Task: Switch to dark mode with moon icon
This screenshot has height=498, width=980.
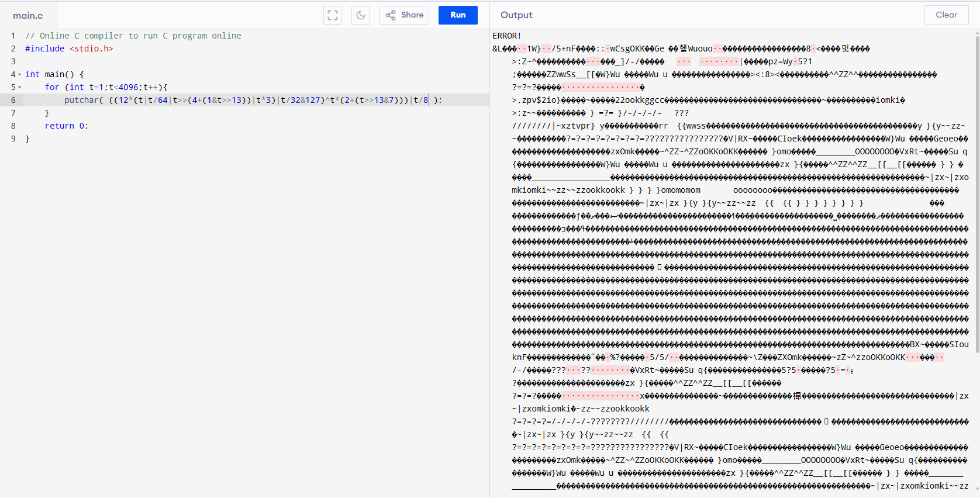Action: (361, 15)
